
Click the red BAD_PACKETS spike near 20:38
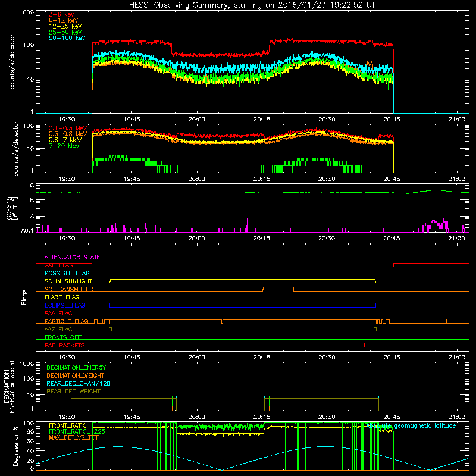(364, 345)
